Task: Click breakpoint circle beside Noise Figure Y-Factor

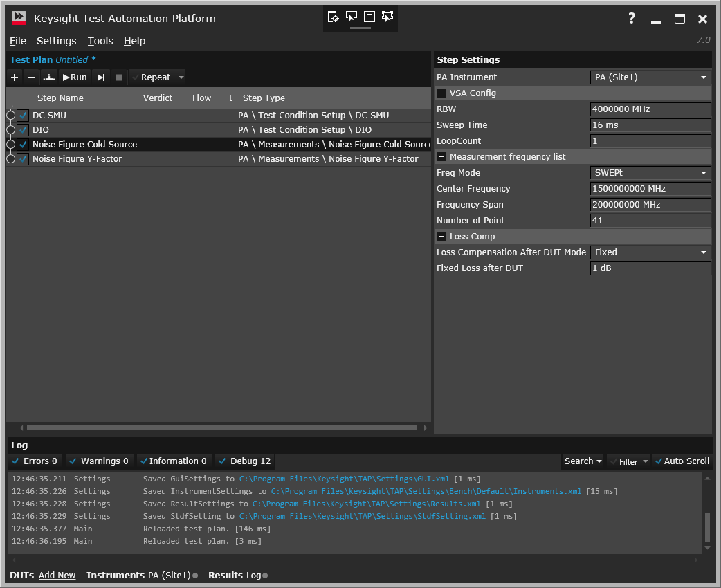Action: 10,159
